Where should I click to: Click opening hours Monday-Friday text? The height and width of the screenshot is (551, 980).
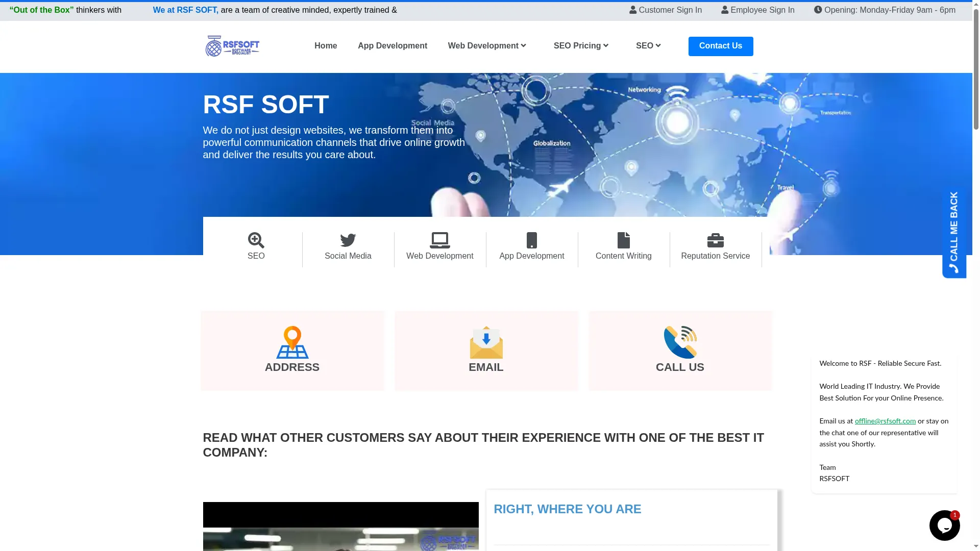point(890,10)
